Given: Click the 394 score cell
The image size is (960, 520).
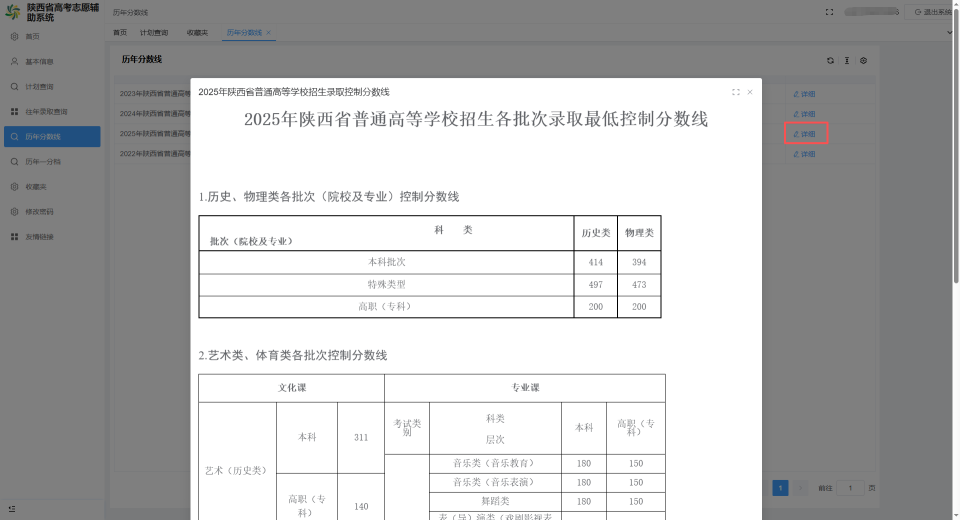Looking at the screenshot, I should tap(639, 262).
